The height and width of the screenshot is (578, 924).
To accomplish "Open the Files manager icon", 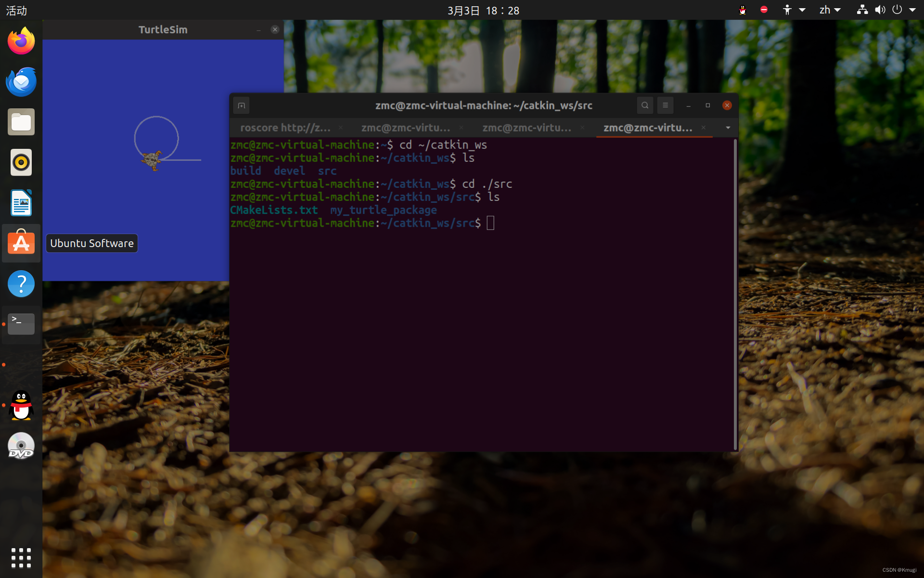I will [21, 122].
